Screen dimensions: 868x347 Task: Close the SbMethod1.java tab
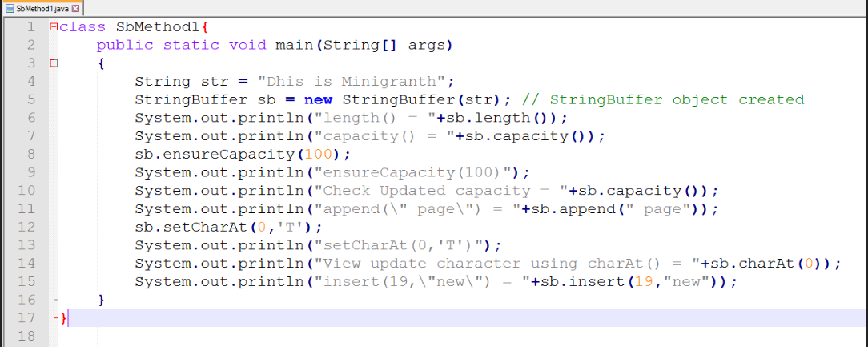coord(76,8)
